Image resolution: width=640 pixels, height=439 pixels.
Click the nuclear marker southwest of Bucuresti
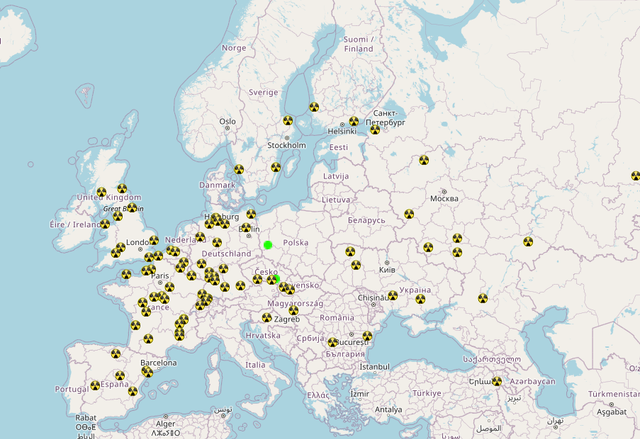[x=333, y=342]
